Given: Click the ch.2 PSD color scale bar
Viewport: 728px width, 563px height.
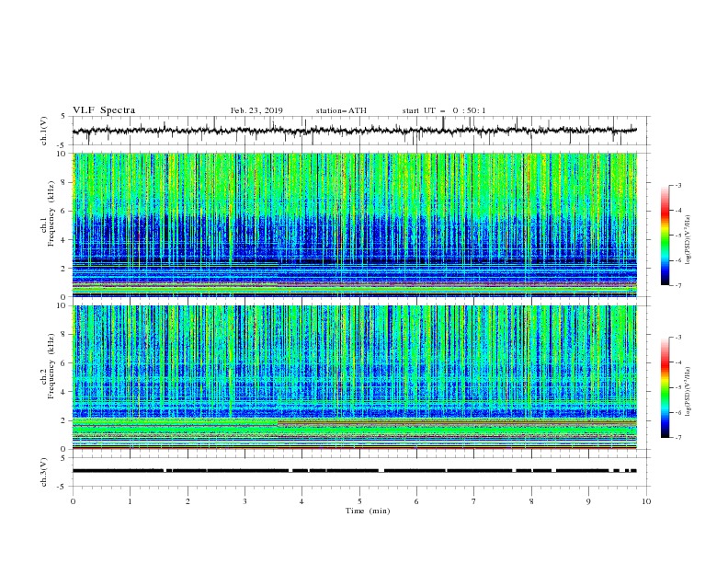Looking at the screenshot, I should coord(665,387).
